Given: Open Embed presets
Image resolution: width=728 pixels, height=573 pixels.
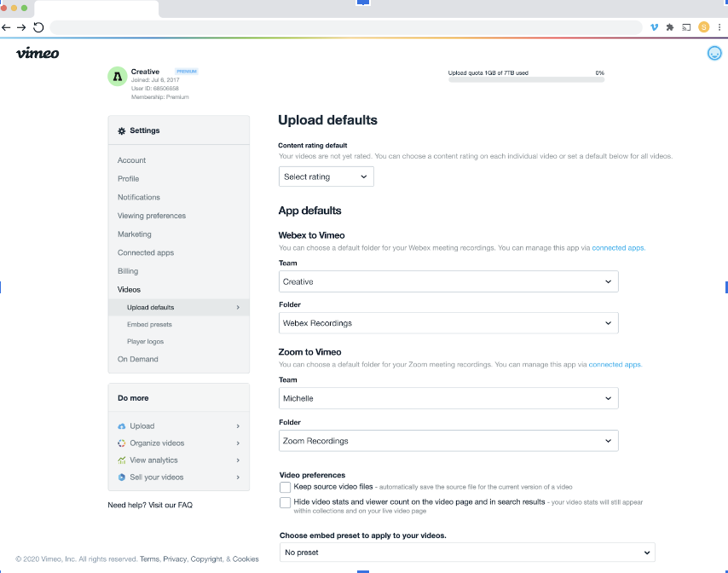Looking at the screenshot, I should click(149, 325).
